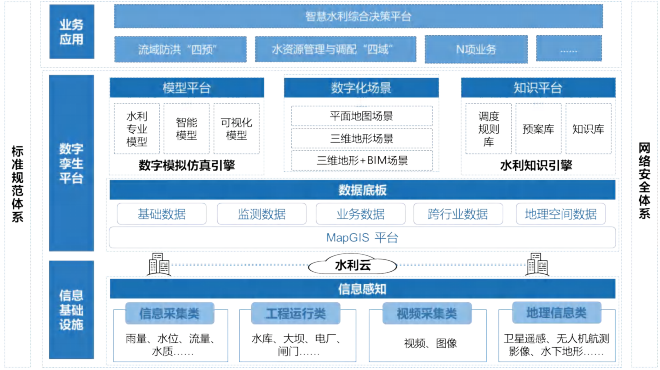This screenshot has height=370, width=660.
Task: Choose the 三维地形+BIM场景 entry
Action: (362, 160)
